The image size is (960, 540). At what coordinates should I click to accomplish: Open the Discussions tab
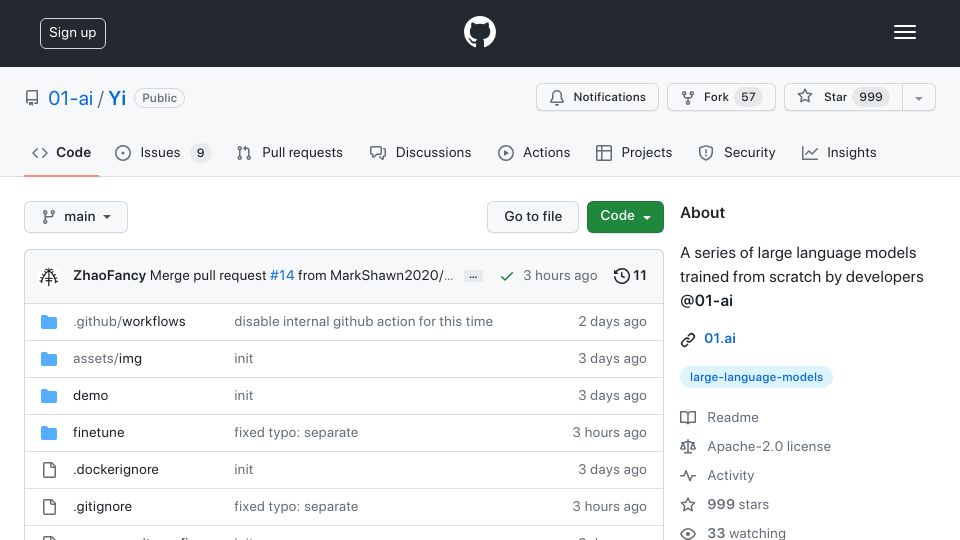point(420,152)
